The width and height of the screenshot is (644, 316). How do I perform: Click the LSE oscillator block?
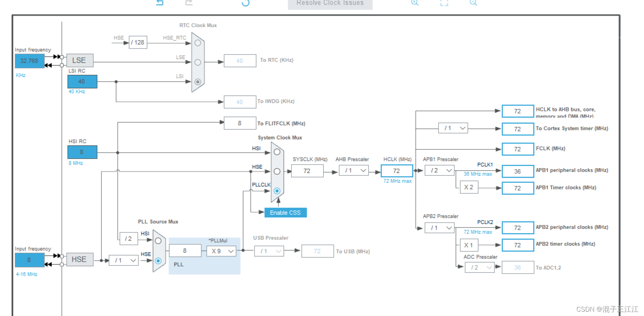tap(80, 60)
